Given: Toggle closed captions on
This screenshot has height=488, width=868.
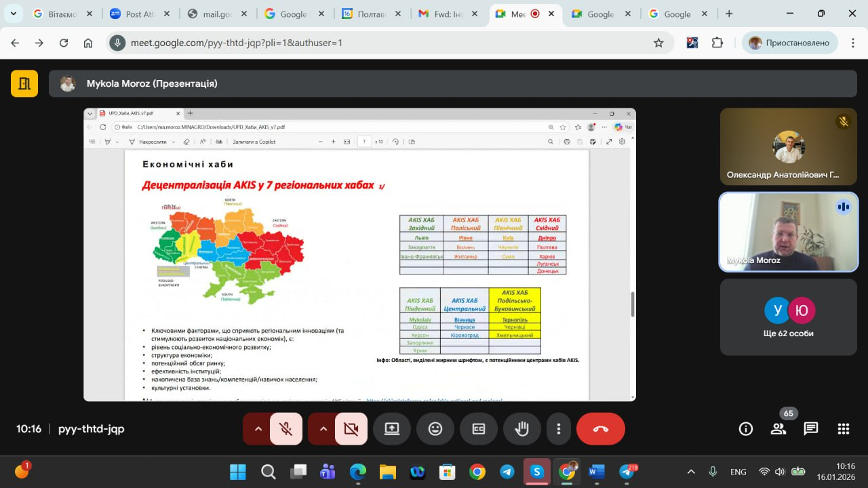Looking at the screenshot, I should (479, 429).
